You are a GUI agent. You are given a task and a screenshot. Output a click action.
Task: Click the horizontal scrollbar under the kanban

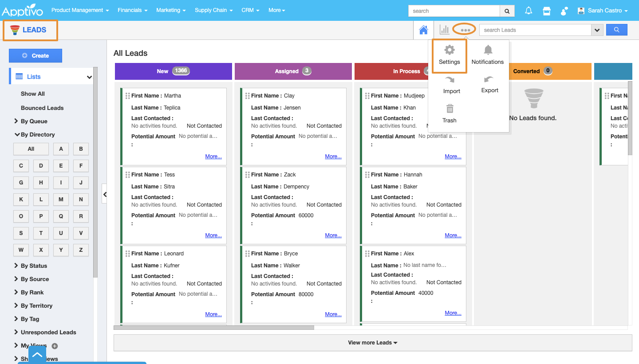[214, 328]
